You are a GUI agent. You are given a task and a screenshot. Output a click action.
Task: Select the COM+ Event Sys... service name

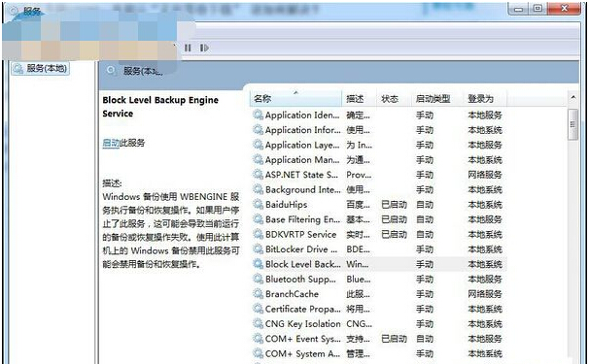tap(303, 339)
